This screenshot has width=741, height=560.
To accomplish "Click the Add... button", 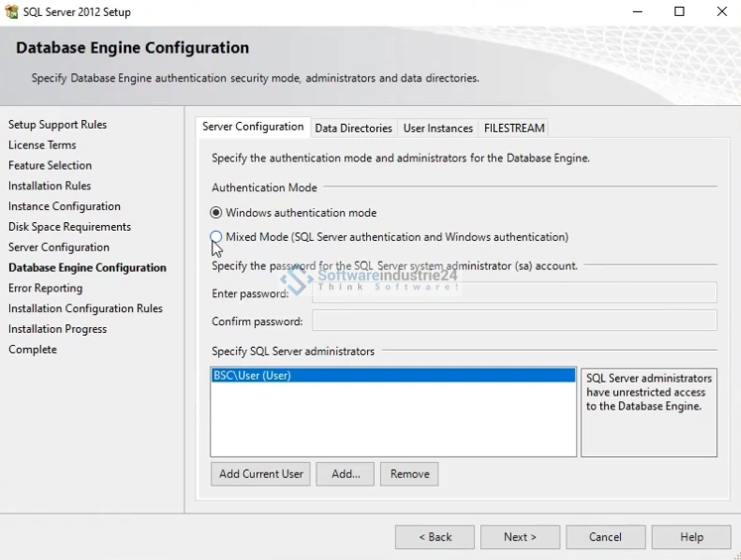I will click(x=345, y=474).
